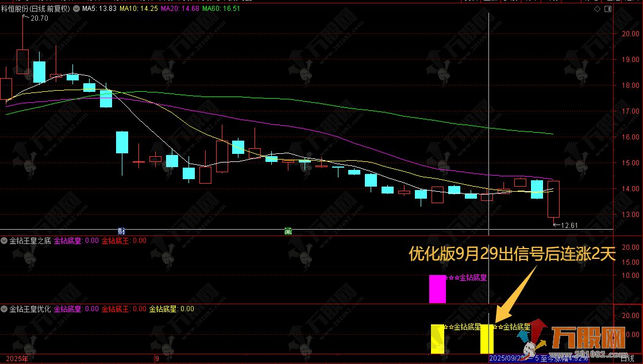Viewport: 643px width, 364px height.
Task: Click the 日线 period label in the corner
Action: coord(627,359)
